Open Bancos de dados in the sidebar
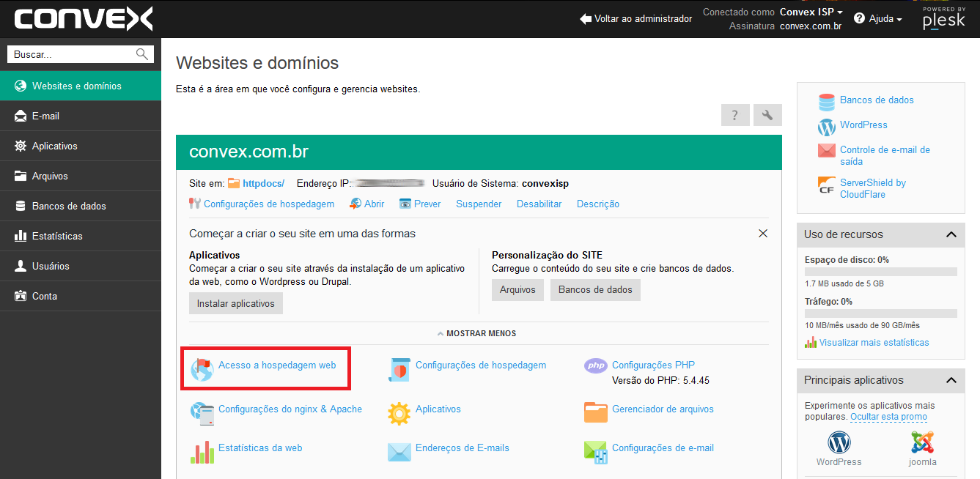Viewport: 980px width, 479px height. 81,206
